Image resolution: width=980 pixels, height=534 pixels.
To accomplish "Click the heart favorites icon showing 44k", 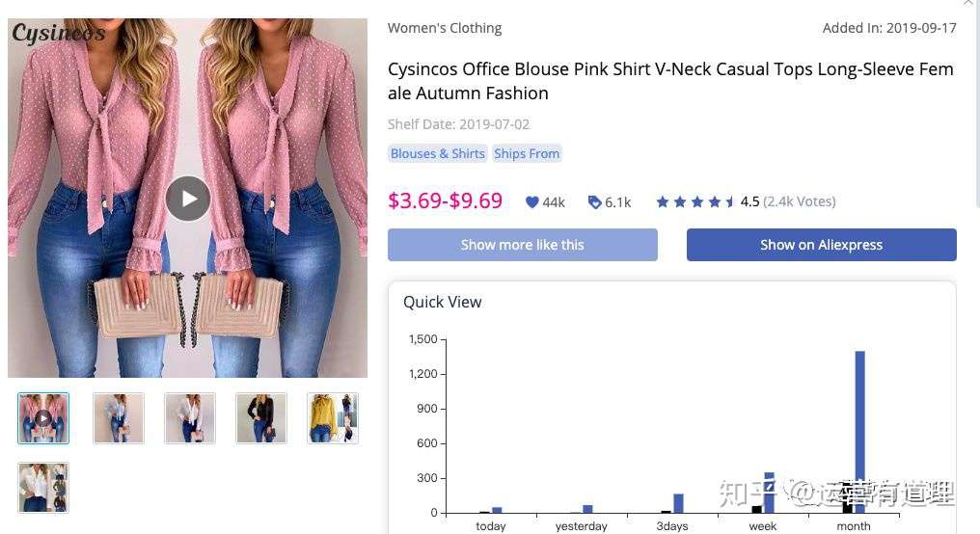I will 531,201.
